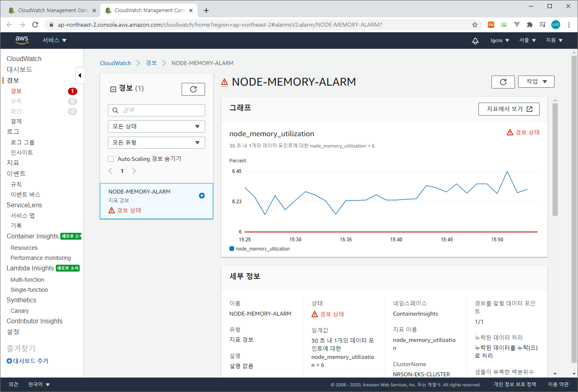
Task: Open Contributor Insights in sidebar
Action: tap(34, 321)
